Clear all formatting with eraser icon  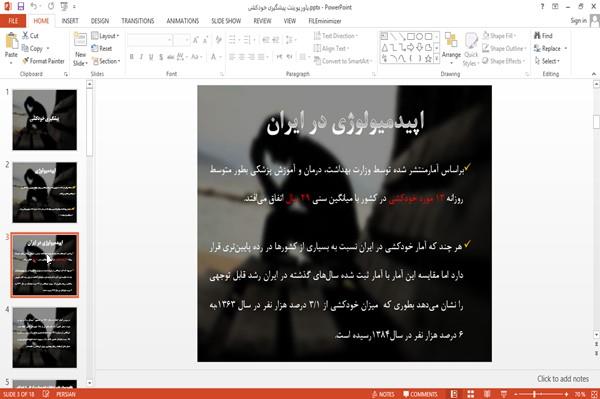pyautogui.click(x=218, y=40)
